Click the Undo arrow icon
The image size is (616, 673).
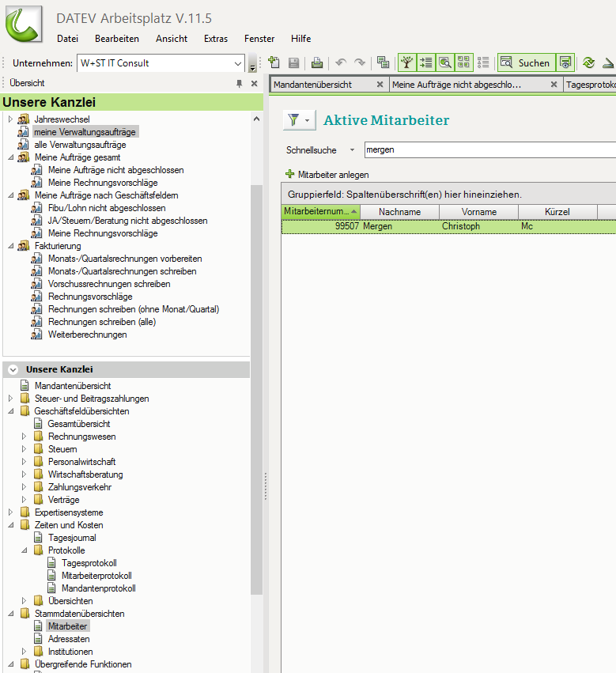click(x=341, y=62)
